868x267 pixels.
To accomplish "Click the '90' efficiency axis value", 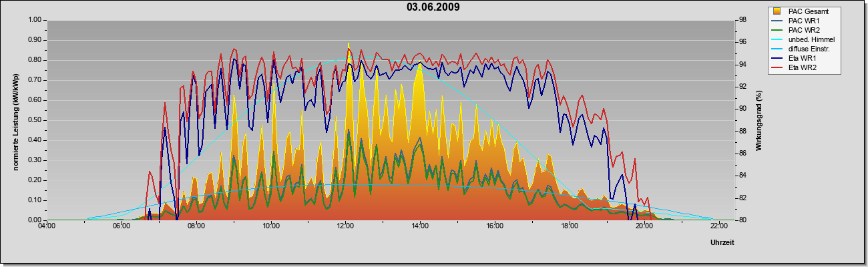I will (x=742, y=109).
